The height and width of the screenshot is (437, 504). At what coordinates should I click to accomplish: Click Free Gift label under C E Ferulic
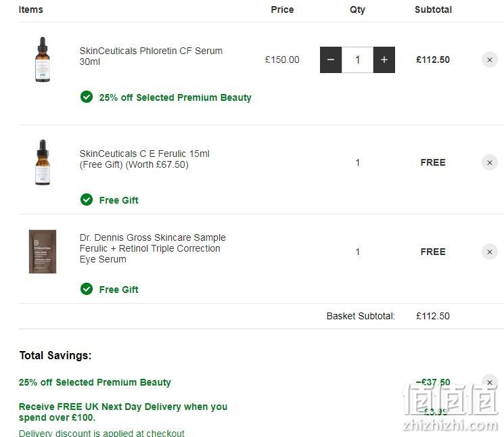coord(118,200)
